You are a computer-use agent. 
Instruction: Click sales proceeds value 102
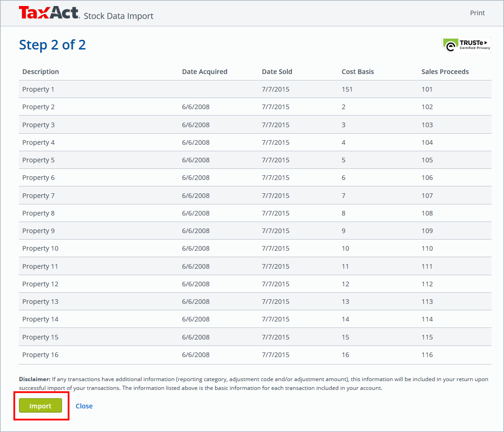point(427,107)
